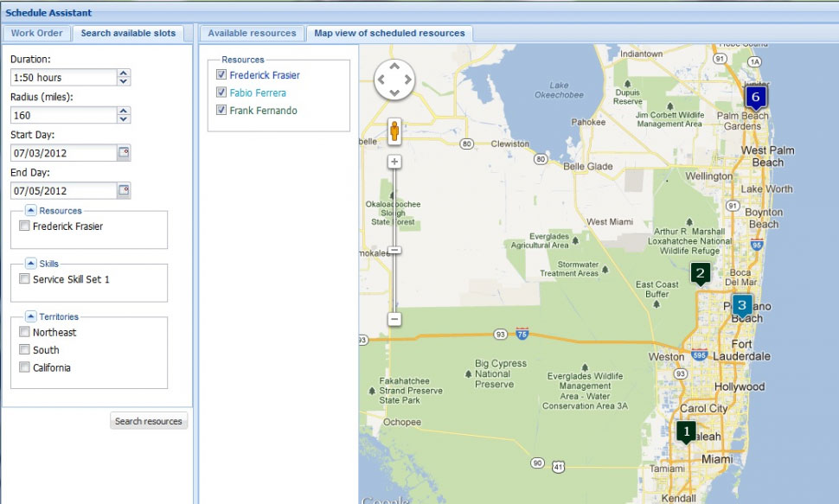Viewport: 839px width, 504px height.
Task: Open map marker number 6
Action: click(755, 98)
